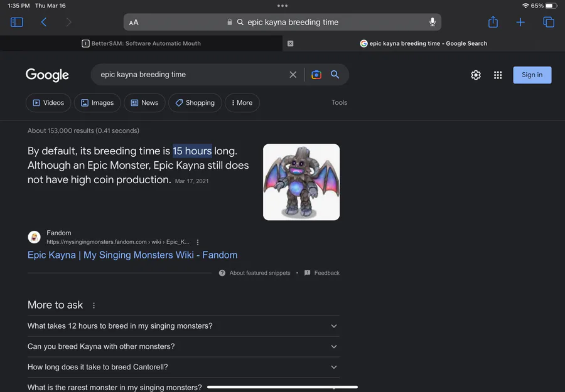
Task: Click the Feedback link
Action: pos(322,273)
